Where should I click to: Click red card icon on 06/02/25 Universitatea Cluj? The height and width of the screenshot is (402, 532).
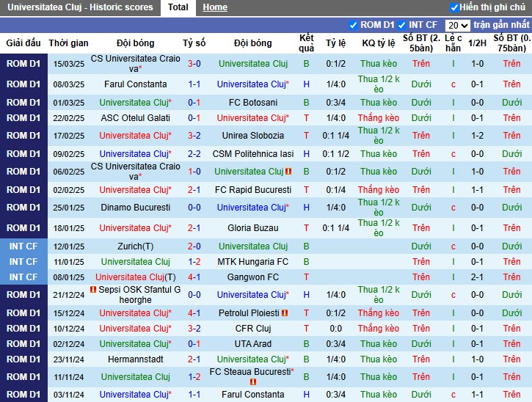coord(288,172)
